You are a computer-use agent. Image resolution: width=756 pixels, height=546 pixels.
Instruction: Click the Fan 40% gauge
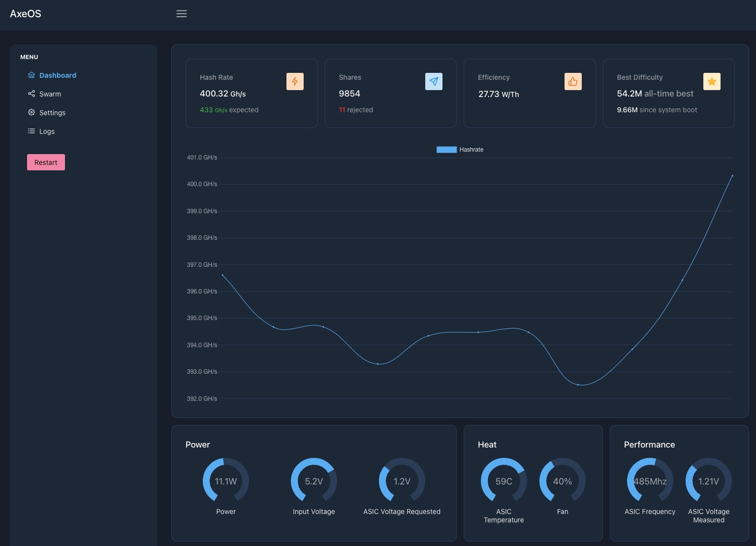[x=563, y=481]
